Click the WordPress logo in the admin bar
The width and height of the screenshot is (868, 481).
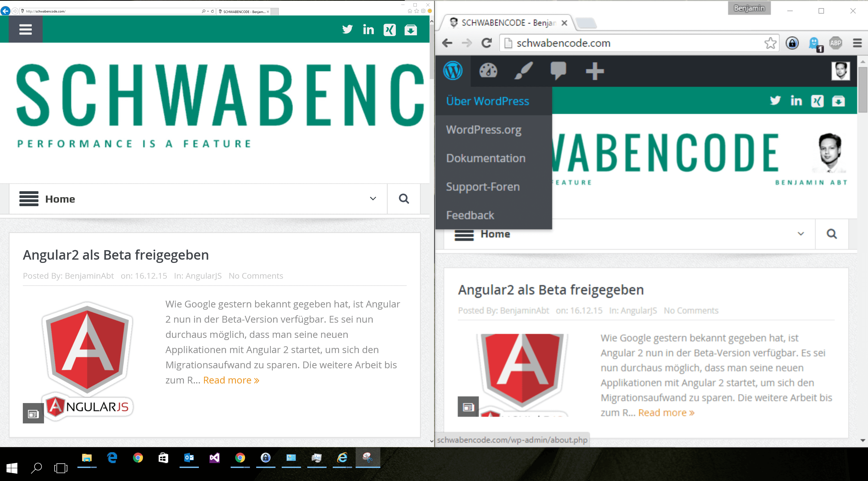click(453, 71)
